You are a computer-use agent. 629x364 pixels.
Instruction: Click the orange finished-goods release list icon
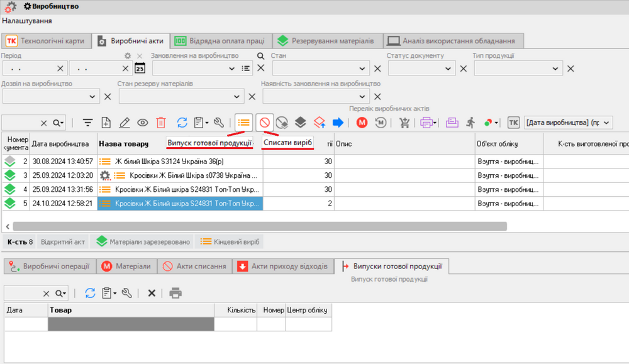(x=243, y=123)
